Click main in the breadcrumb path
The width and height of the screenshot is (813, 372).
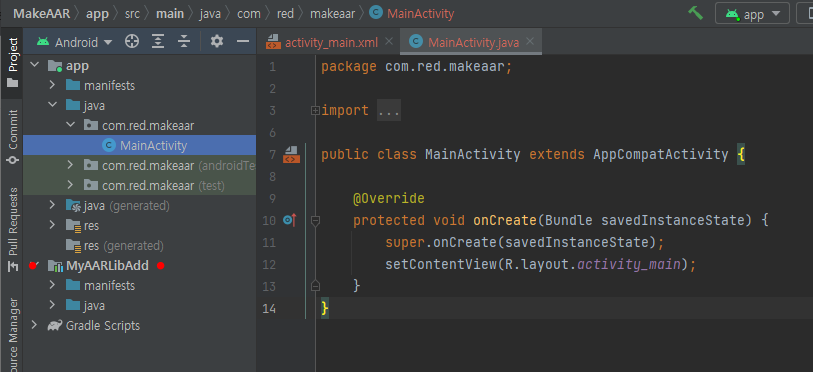tap(170, 13)
